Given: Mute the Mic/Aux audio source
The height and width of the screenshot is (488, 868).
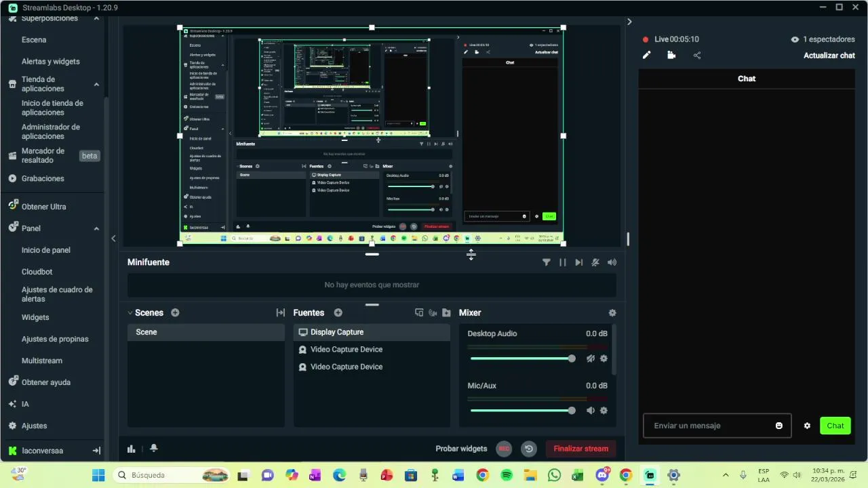Looking at the screenshot, I should [591, 410].
